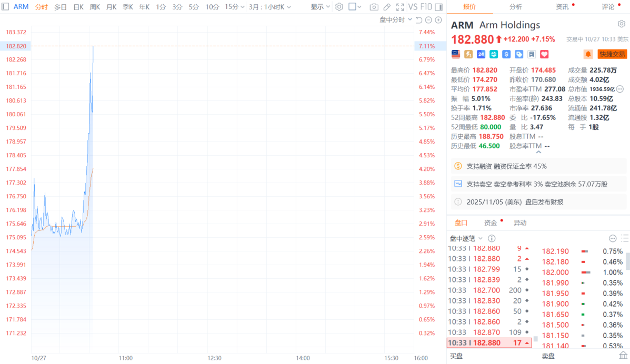Image resolution: width=630 pixels, height=364 pixels.
Task: Zoom out chart with minus icon
Action: [x=428, y=20]
